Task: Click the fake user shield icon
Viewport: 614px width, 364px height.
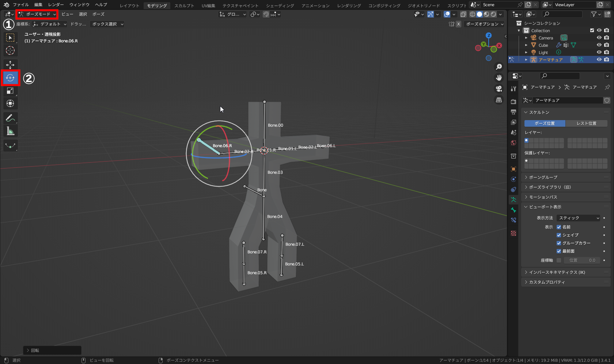Action: click(607, 100)
